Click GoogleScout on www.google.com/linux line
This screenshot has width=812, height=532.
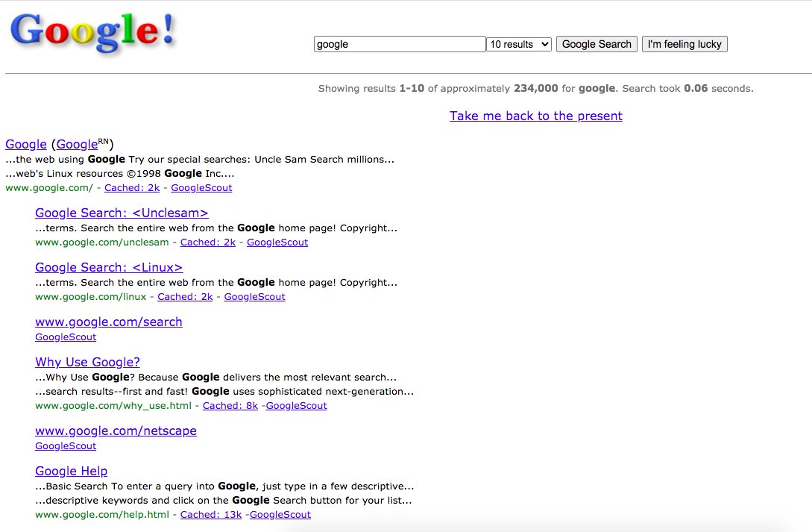point(254,296)
